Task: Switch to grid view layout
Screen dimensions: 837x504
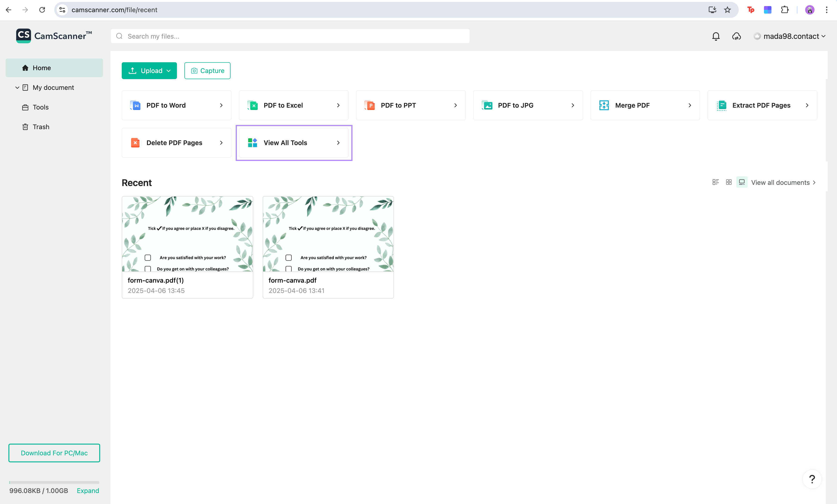Action: 729,182
